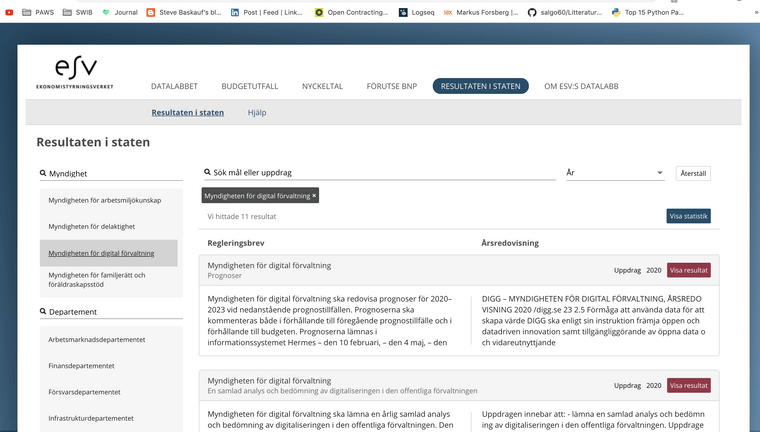
Task: Focus the Sök mål eller uppdrag field
Action: click(x=380, y=173)
